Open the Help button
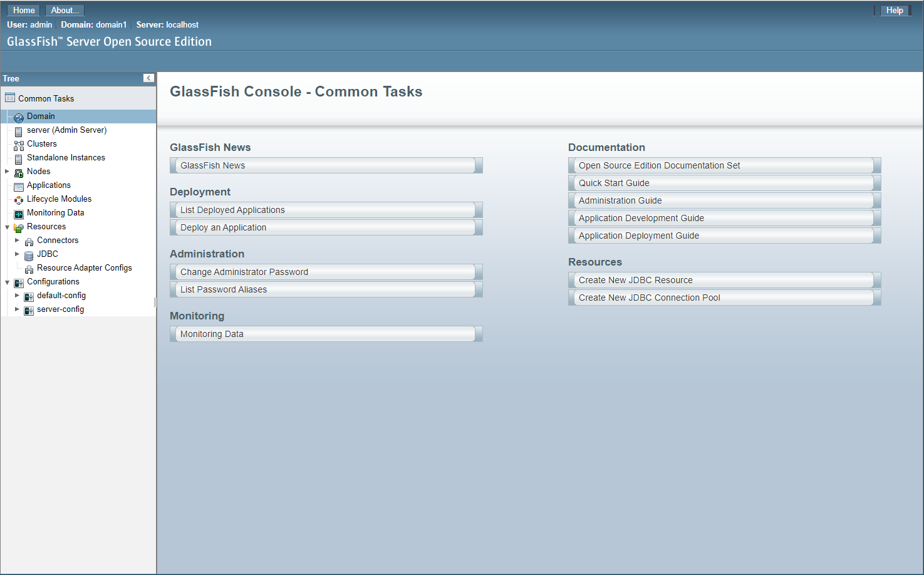The width and height of the screenshot is (924, 575). pyautogui.click(x=895, y=10)
